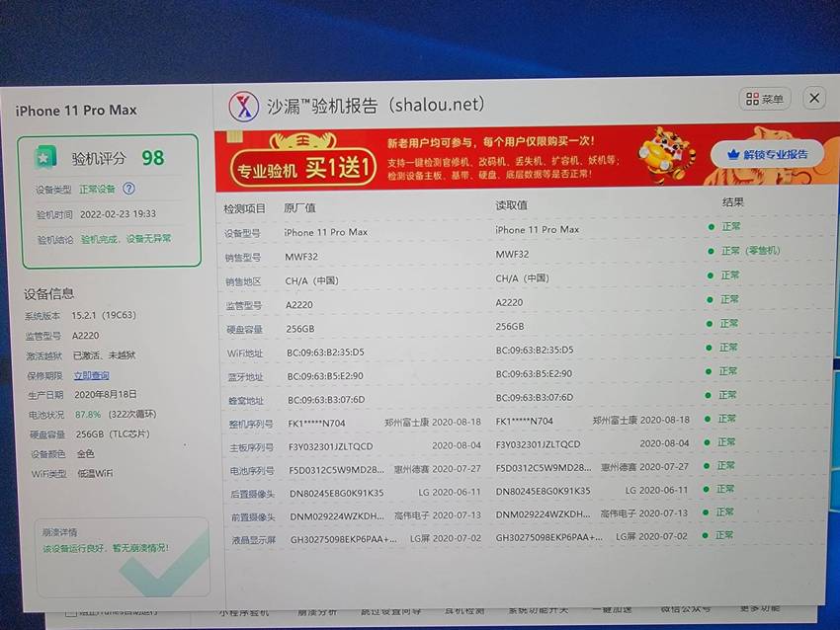Click the 正常 (零售机) result for 销售型号
Viewport: 840px width, 630px height.
click(750, 251)
